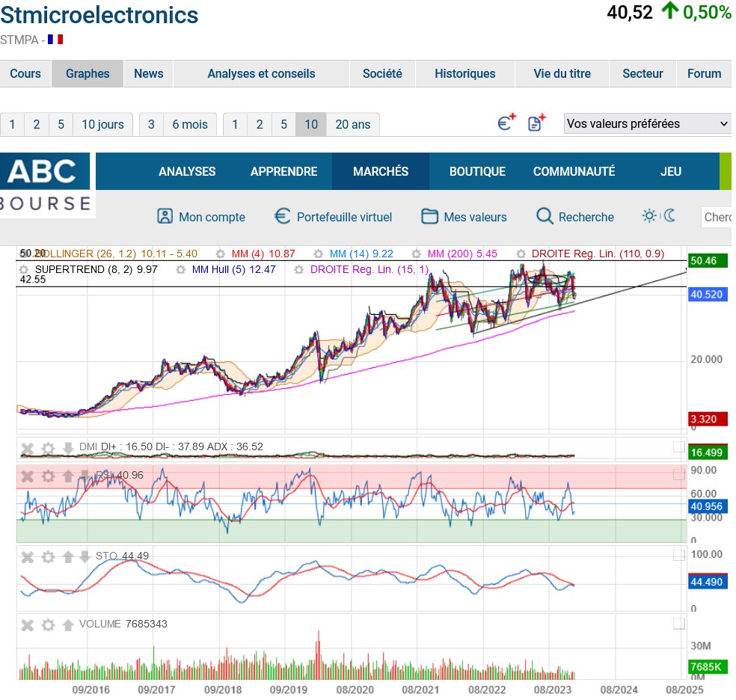The width and height of the screenshot is (736, 700).
Task: Select the 6 mois chart period
Action: (190, 124)
